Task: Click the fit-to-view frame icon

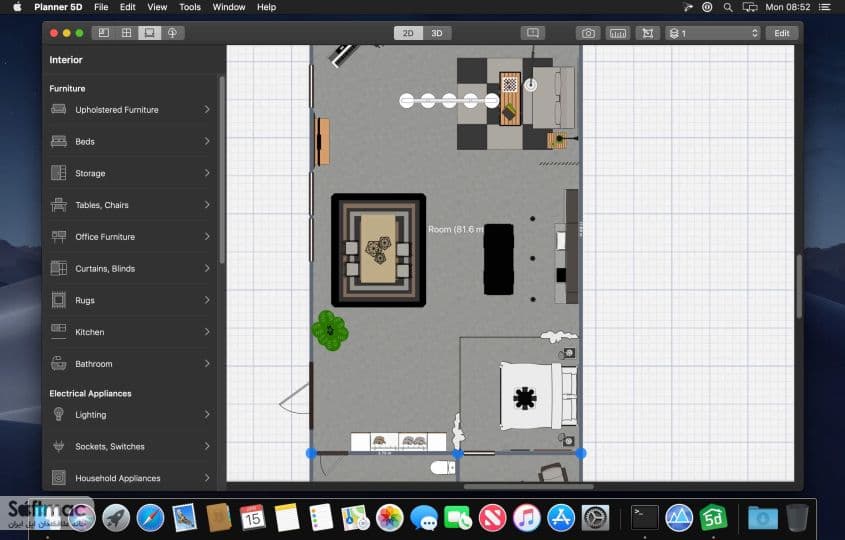Action: tap(647, 33)
